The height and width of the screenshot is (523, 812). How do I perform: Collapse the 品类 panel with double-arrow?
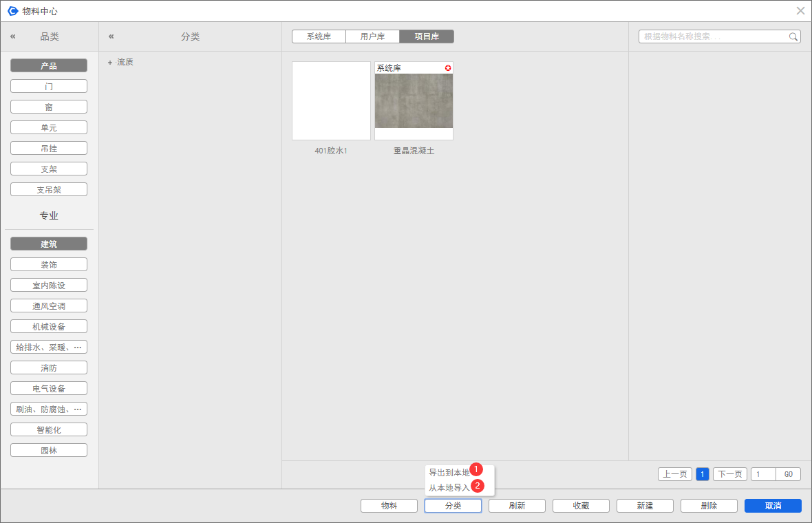coord(12,36)
